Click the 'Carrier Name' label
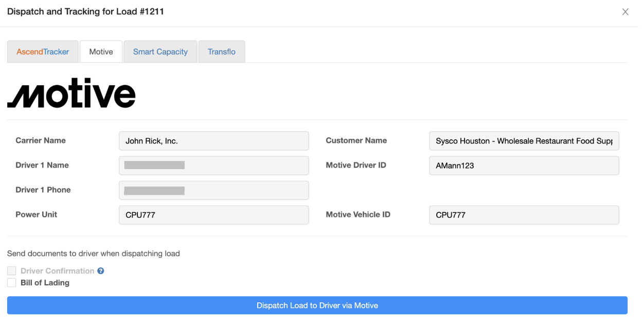The image size is (644, 330). click(x=41, y=140)
